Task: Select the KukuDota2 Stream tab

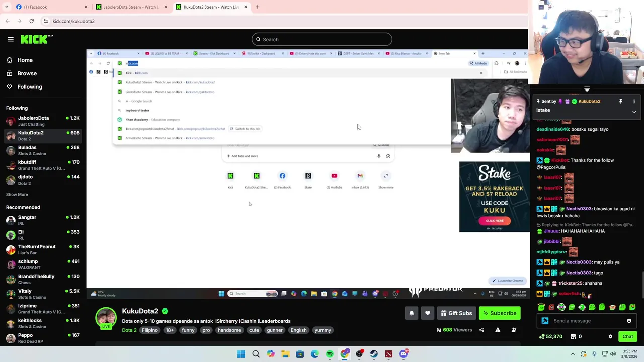Action: 211,7
